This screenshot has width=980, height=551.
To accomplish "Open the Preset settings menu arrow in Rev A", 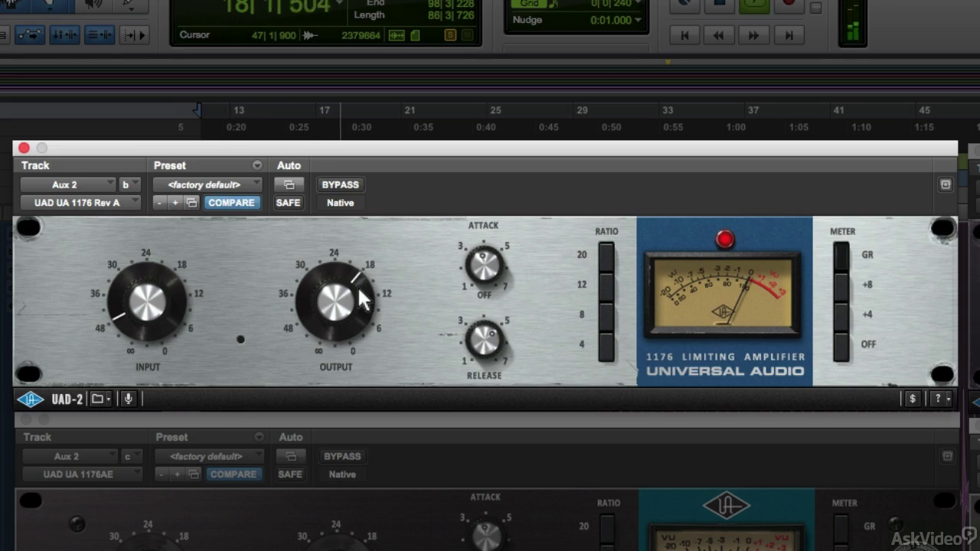I will [256, 165].
